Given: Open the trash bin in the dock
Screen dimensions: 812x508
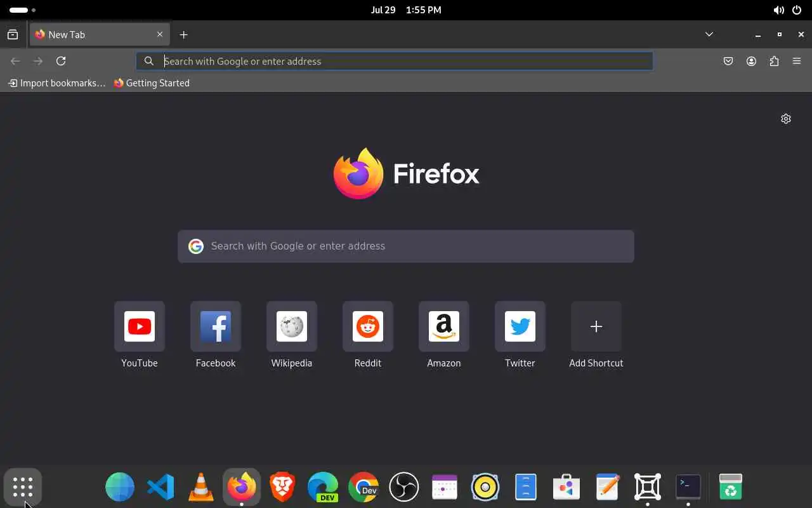Looking at the screenshot, I should [731, 487].
